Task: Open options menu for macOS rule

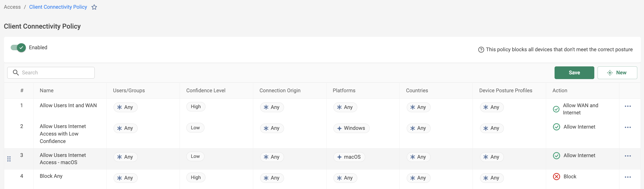Action: click(x=628, y=156)
